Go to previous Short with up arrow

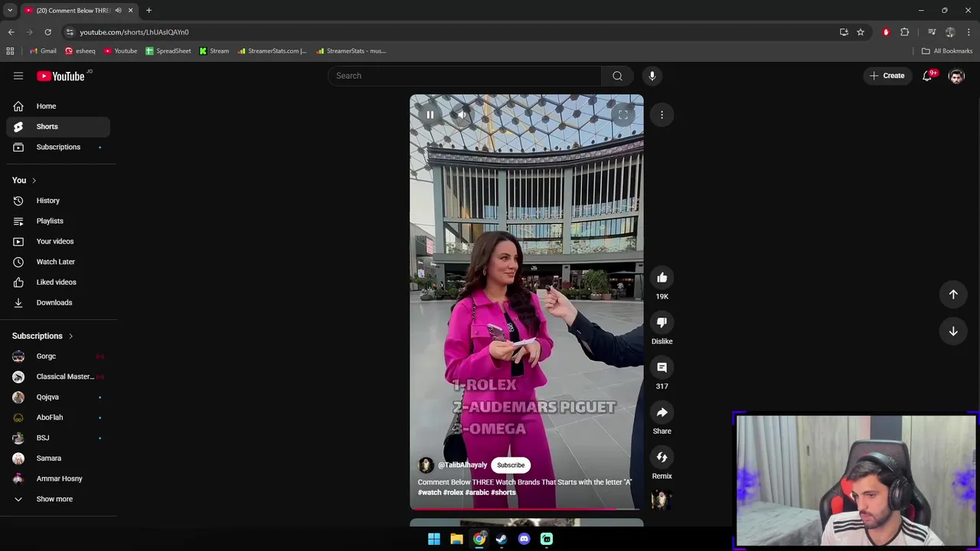point(953,295)
